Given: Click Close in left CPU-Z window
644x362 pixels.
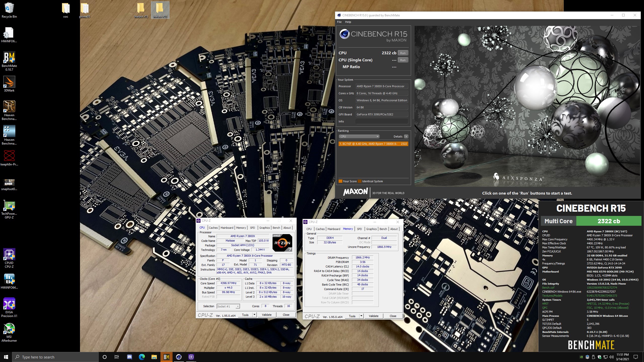Looking at the screenshot, I should (286, 315).
